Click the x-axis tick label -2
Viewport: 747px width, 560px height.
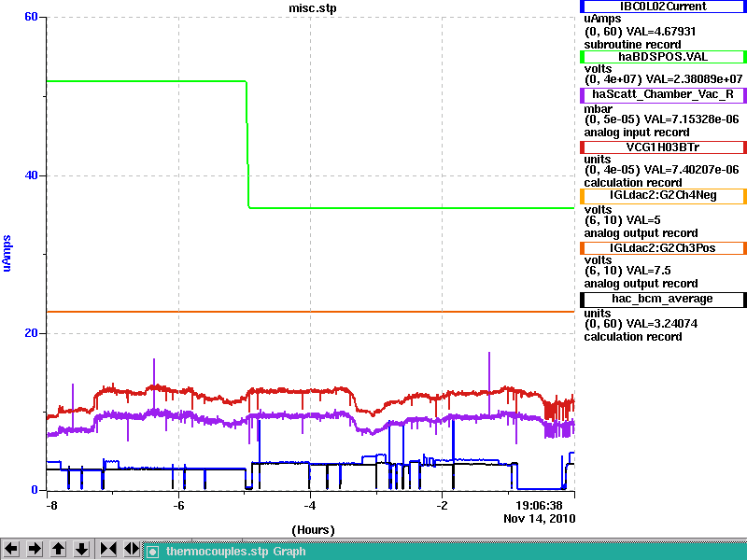coord(442,505)
